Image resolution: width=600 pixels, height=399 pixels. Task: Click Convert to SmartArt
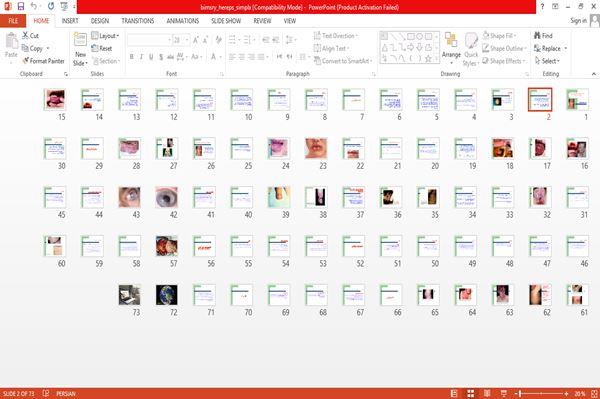coord(343,61)
